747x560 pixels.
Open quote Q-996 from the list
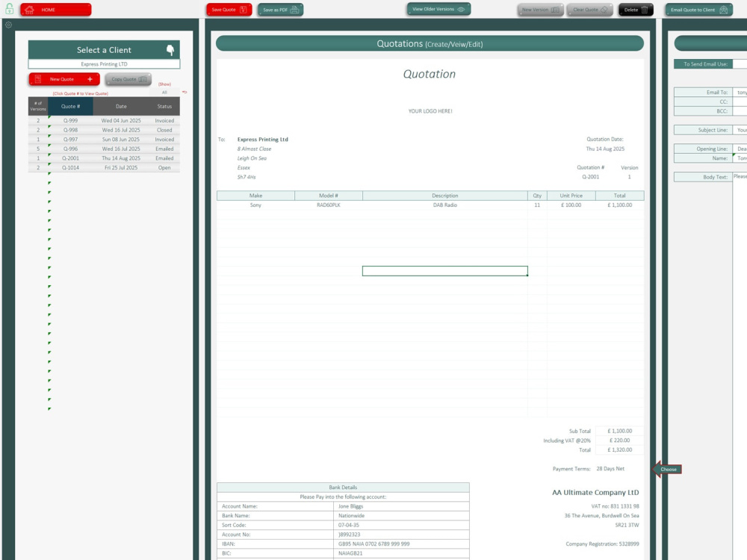(x=70, y=149)
